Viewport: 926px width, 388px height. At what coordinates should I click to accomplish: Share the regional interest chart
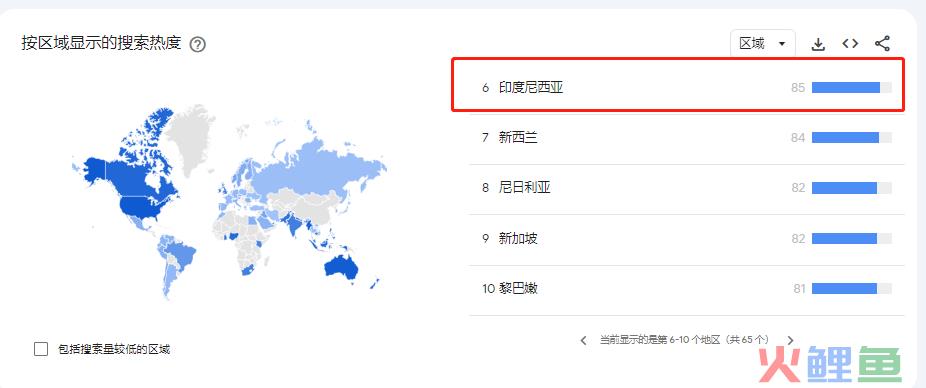click(882, 44)
